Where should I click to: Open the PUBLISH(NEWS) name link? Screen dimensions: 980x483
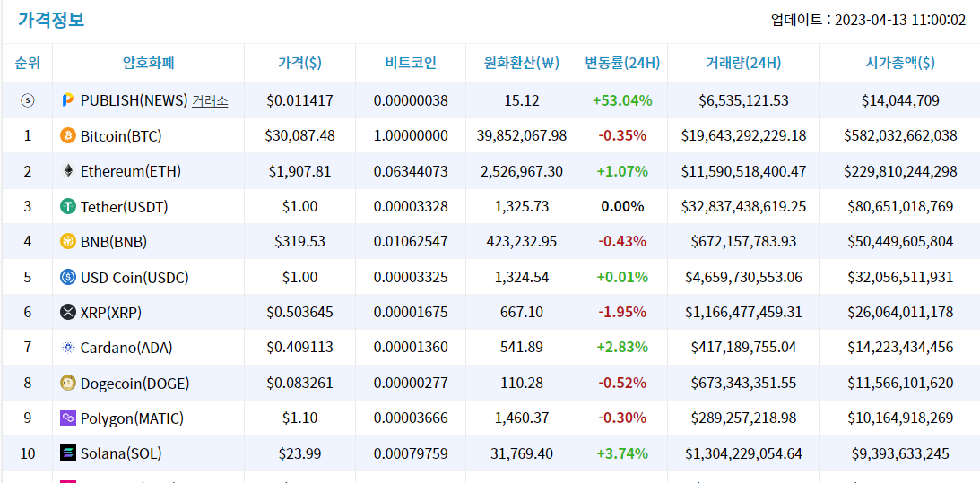[x=134, y=100]
